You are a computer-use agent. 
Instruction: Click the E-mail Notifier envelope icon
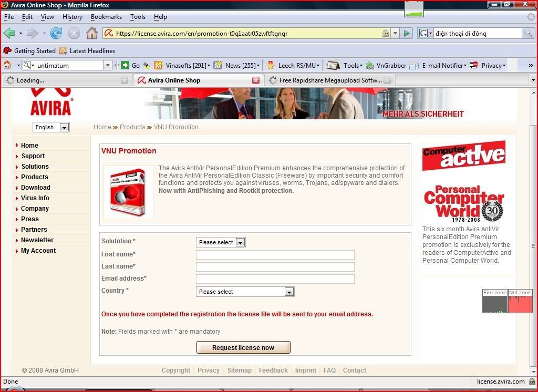point(414,65)
